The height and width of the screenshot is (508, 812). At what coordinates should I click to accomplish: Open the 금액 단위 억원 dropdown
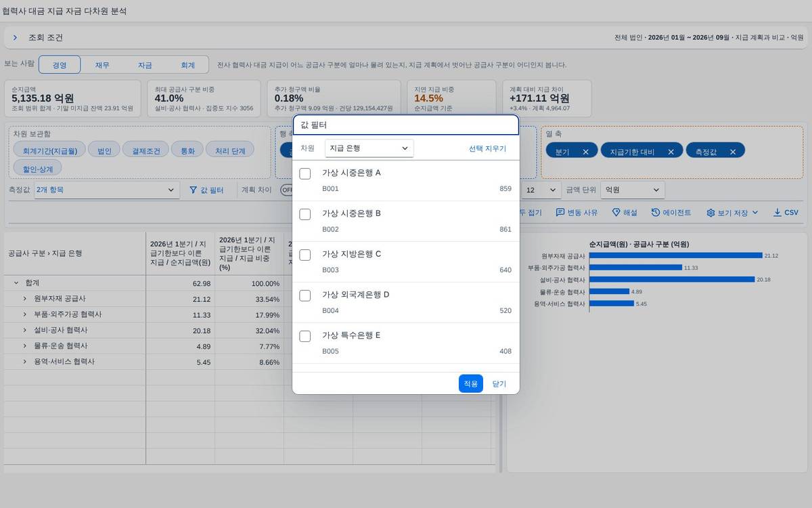[x=633, y=190]
